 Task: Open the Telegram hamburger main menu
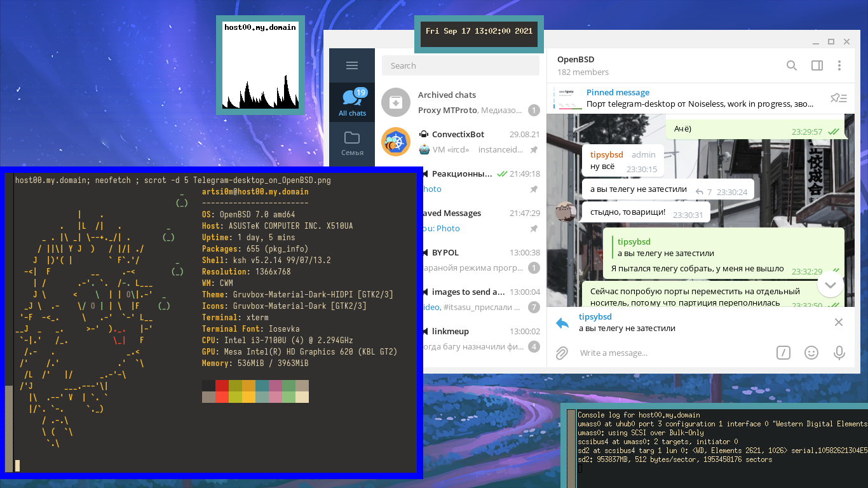pyautogui.click(x=352, y=65)
